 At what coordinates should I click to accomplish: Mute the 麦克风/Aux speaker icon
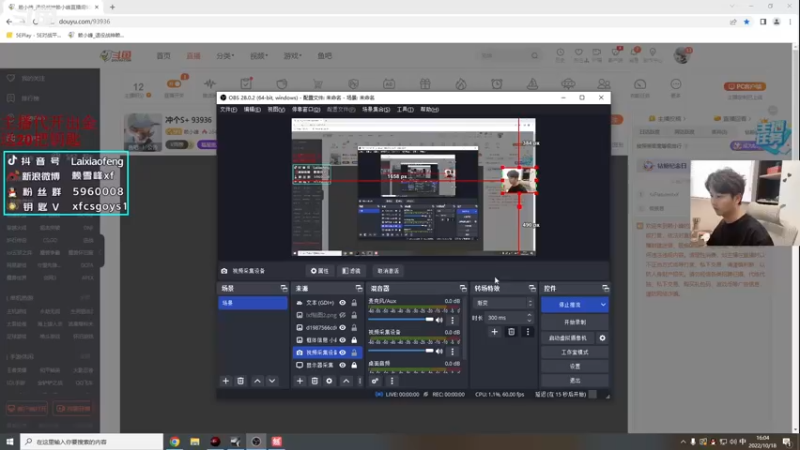(x=439, y=320)
